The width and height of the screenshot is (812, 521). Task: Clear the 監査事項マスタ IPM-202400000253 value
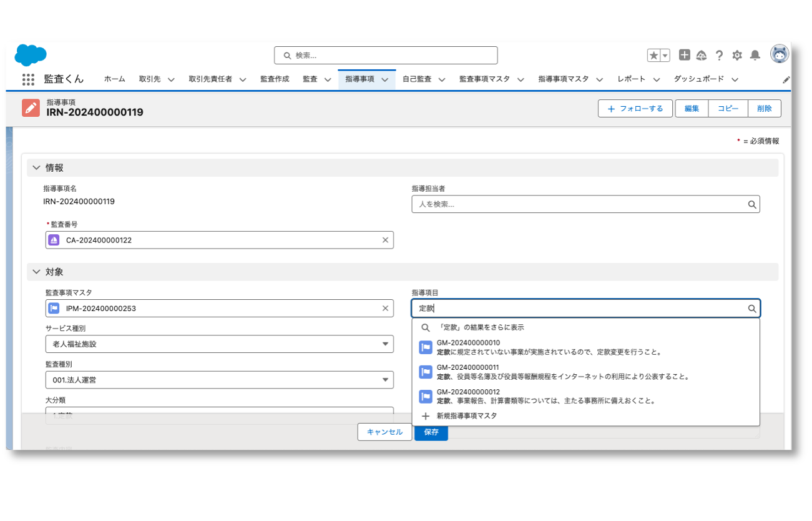(385, 308)
